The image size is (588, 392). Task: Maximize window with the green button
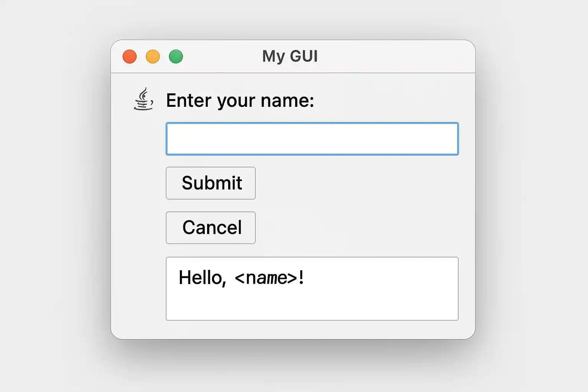pos(176,57)
